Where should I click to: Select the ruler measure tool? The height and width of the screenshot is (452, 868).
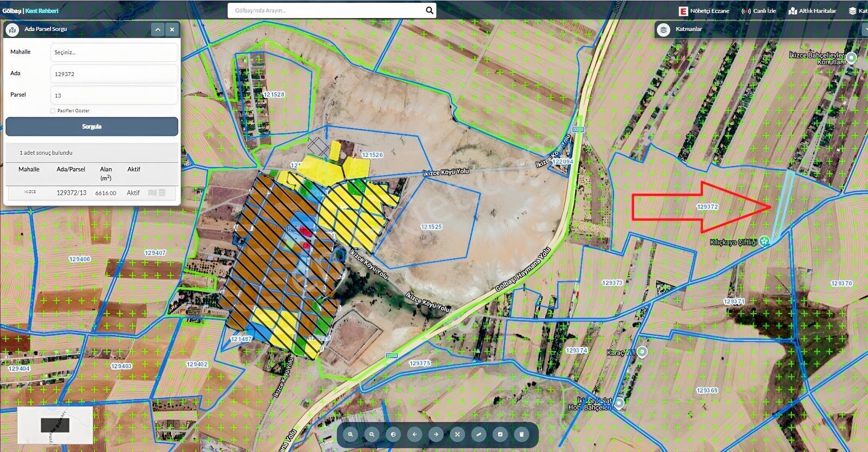478,434
